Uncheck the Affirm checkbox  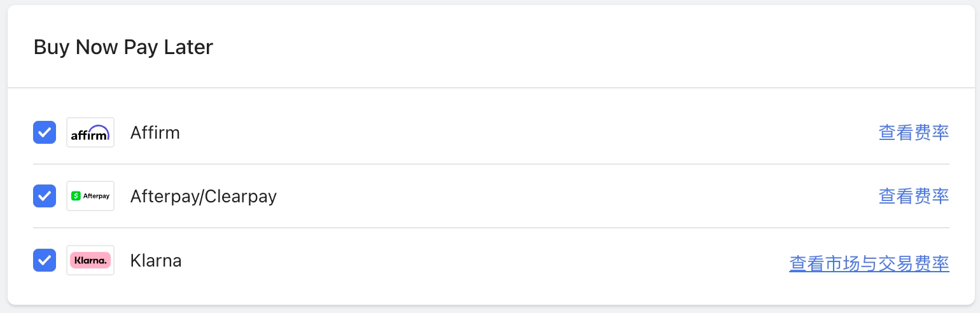point(45,132)
